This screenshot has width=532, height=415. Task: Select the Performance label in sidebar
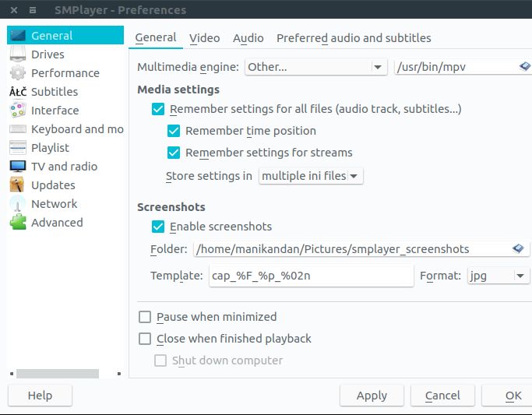[65, 73]
